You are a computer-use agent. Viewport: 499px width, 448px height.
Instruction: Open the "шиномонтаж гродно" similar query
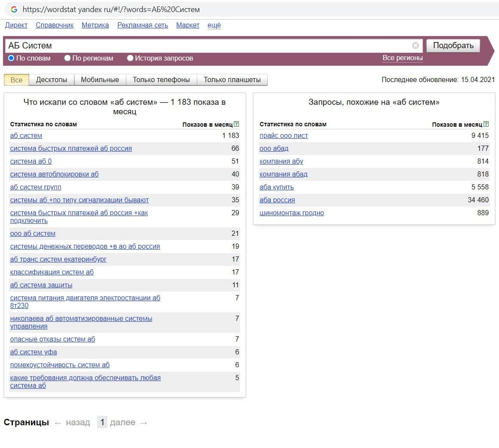coord(292,213)
